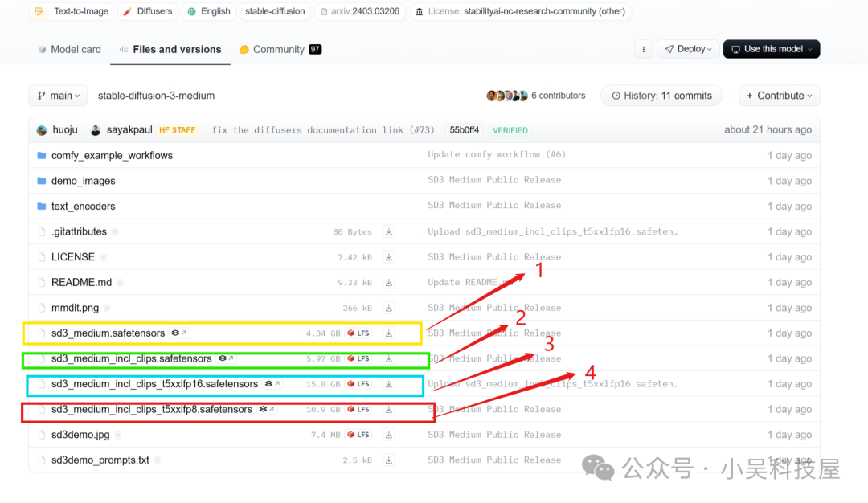Viewport: 868px width, 503px height.
Task: Open scan icon for sd3_medium_incl_clips.safetensors
Action: pos(225,358)
